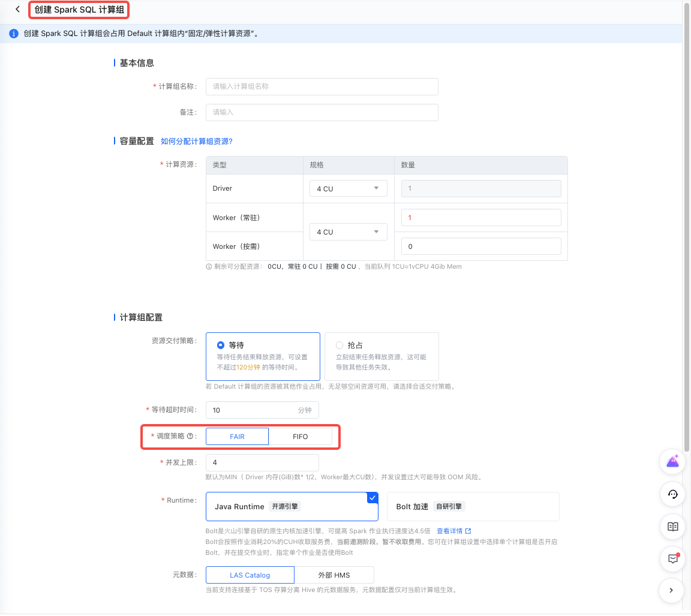This screenshot has width=691, height=616.
Task: Choose FIFO scheduling strategy
Action: tap(300, 437)
